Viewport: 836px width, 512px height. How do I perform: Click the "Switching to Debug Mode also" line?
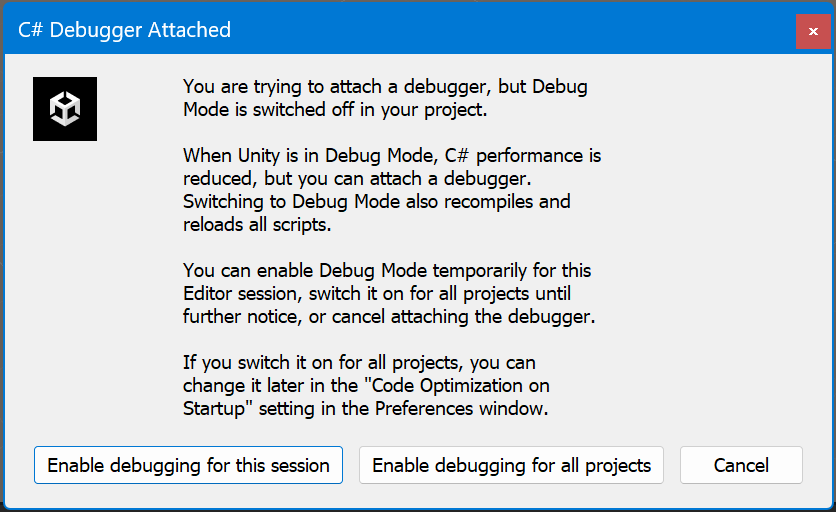[376, 201]
